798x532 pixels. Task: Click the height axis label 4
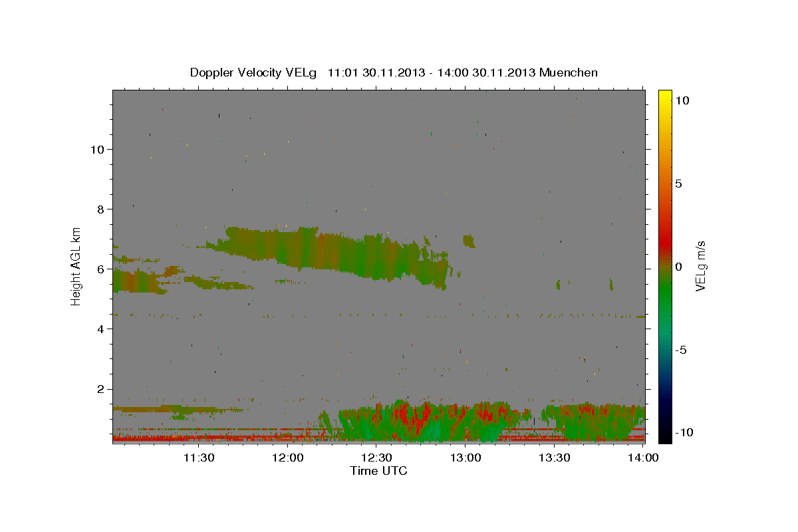point(100,329)
